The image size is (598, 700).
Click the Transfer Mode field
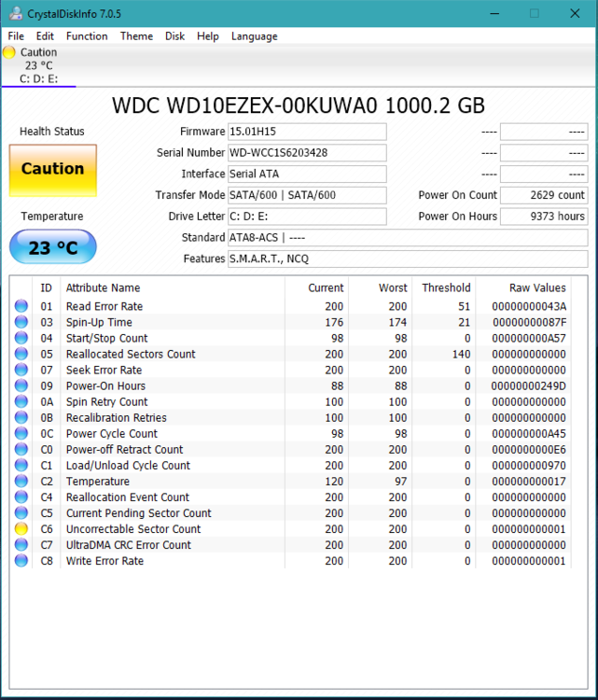(x=307, y=195)
